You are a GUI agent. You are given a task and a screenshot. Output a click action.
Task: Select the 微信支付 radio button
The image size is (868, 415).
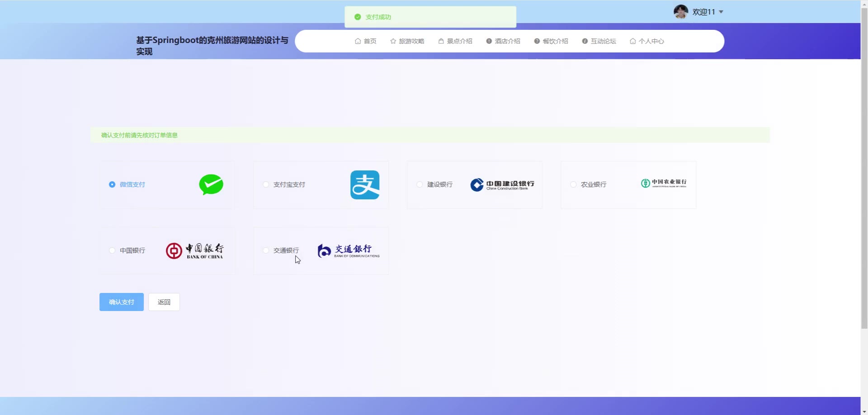click(112, 184)
